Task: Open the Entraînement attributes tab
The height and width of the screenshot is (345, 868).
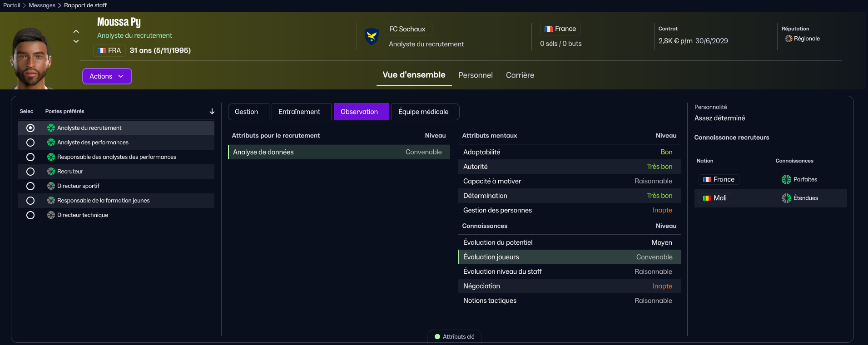Action: [x=299, y=112]
